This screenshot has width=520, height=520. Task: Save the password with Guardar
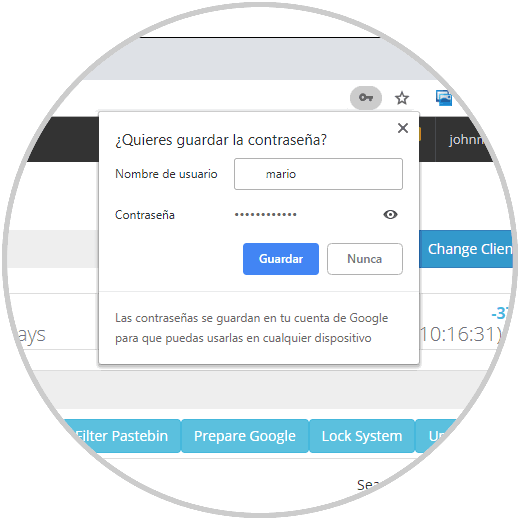[x=281, y=259]
